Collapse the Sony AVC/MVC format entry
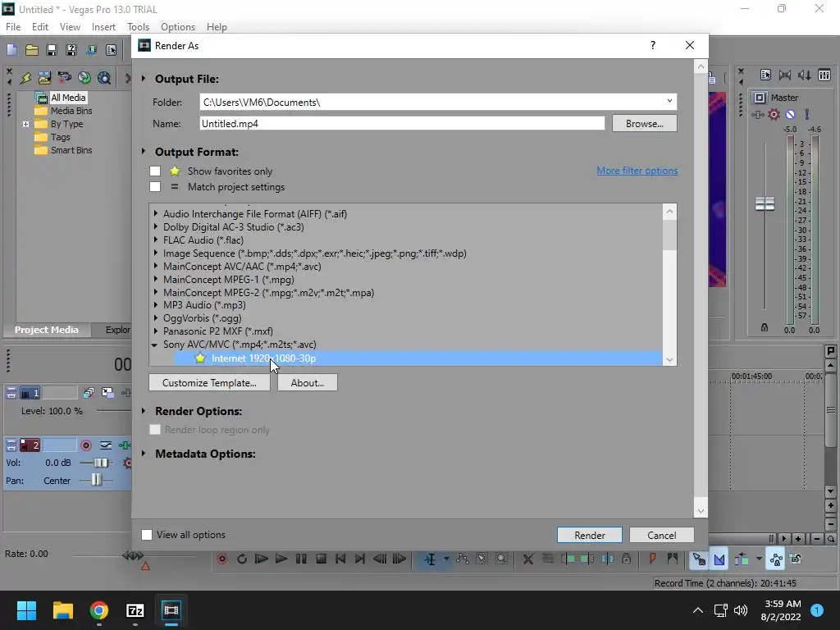The height and width of the screenshot is (630, 840). (154, 345)
